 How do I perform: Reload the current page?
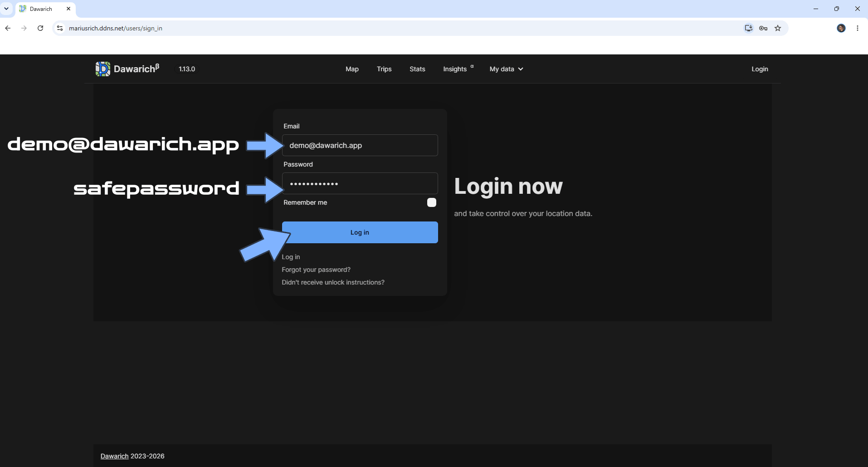tap(40, 28)
